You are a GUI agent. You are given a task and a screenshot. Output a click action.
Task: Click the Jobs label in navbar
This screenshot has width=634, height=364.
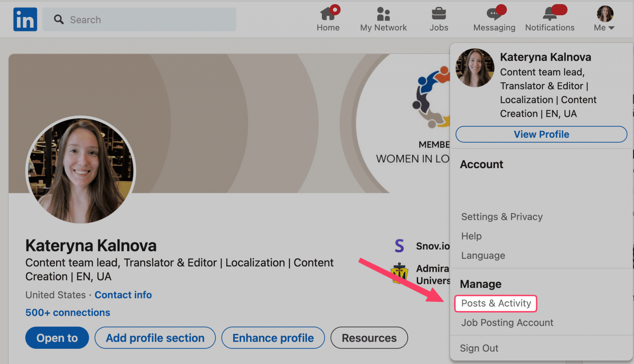click(439, 28)
